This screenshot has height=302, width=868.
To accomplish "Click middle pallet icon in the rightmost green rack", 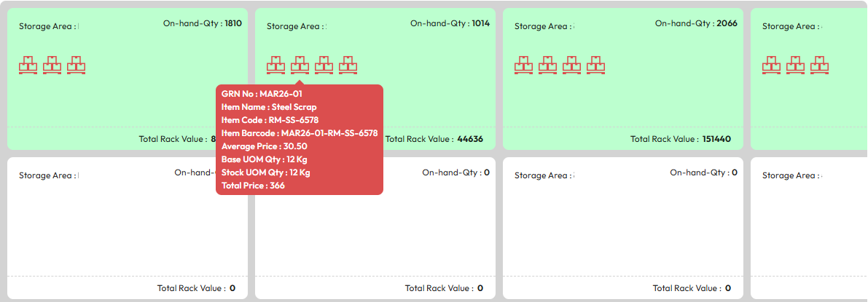I will pos(795,65).
